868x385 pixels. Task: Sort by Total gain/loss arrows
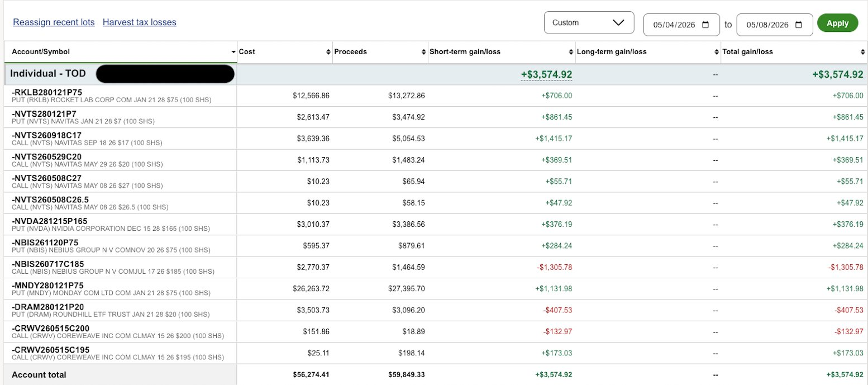coord(863,52)
